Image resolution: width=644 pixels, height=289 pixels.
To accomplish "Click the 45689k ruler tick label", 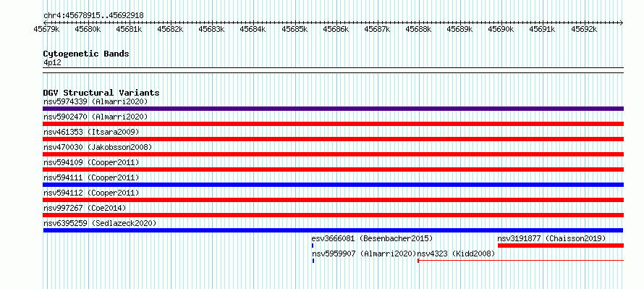I will pos(459,29).
